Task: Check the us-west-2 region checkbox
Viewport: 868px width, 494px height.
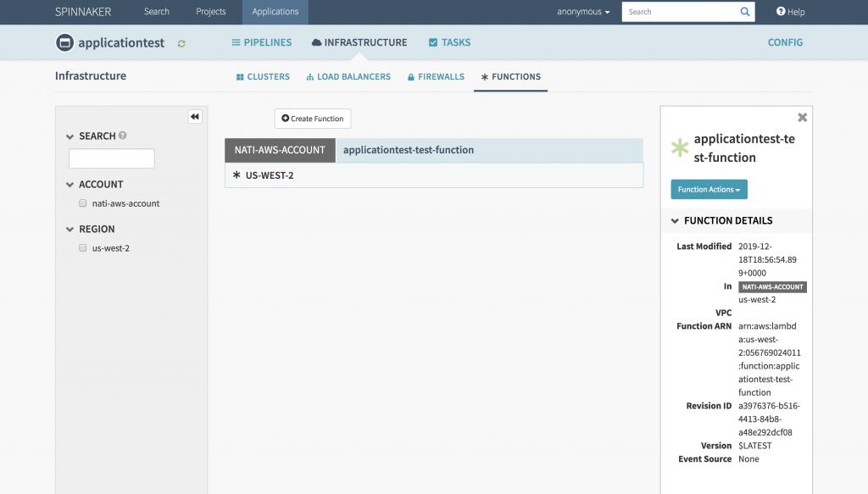Action: click(82, 247)
